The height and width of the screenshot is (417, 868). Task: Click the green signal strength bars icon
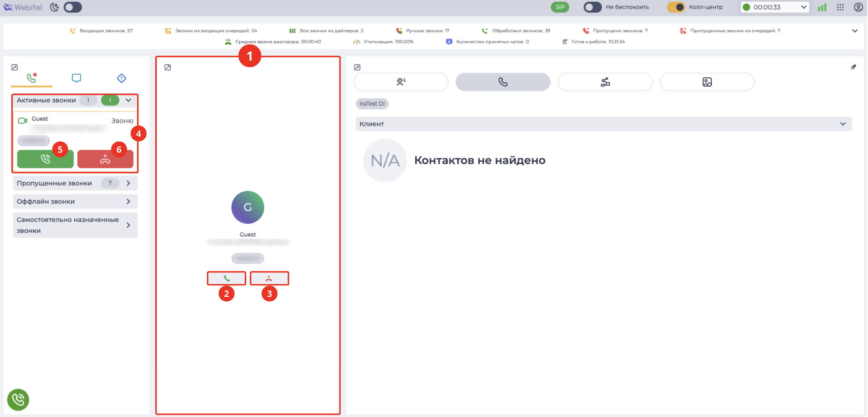point(822,7)
